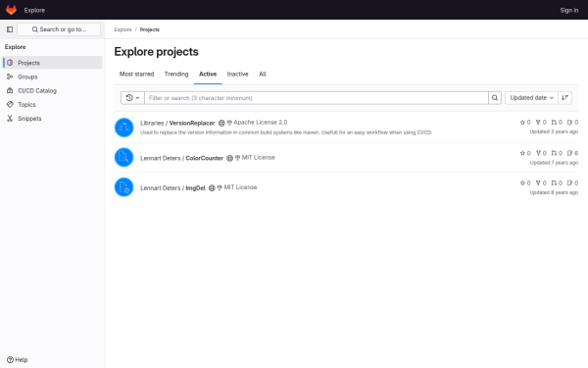Click the VersionReplacer project avatar
The height and width of the screenshot is (368, 588).
click(x=123, y=128)
